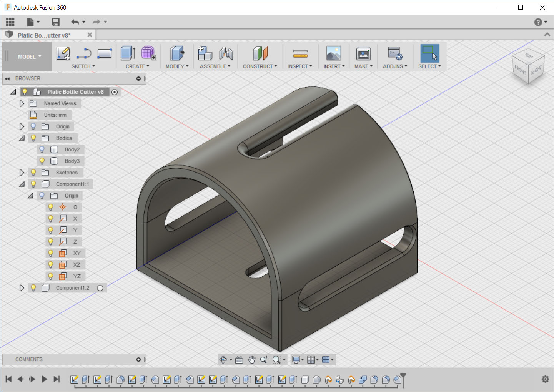Open timeline settings gear
Image resolution: width=554 pixels, height=392 pixels.
point(545,379)
